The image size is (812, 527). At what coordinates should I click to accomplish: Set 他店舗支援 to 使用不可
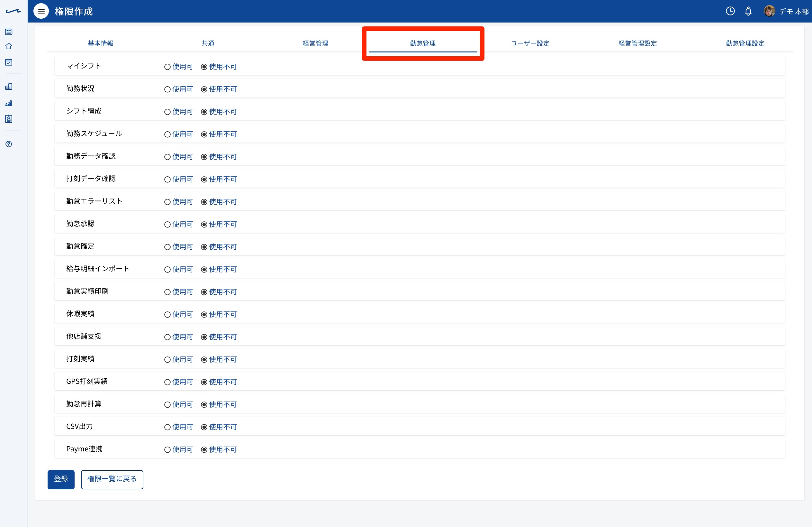(x=204, y=337)
